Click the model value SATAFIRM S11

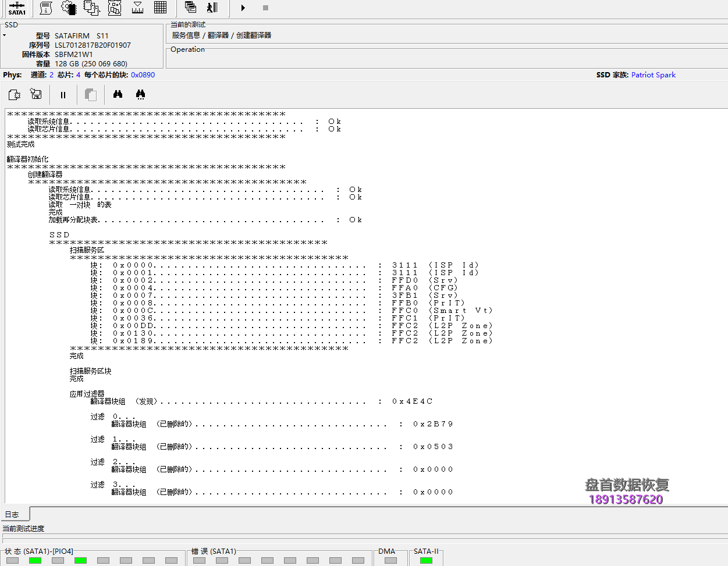point(81,36)
